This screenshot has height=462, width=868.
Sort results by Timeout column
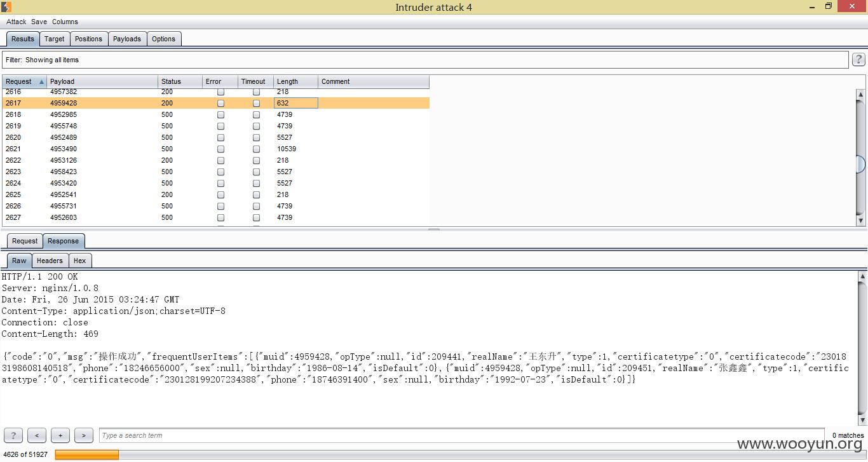(256, 81)
